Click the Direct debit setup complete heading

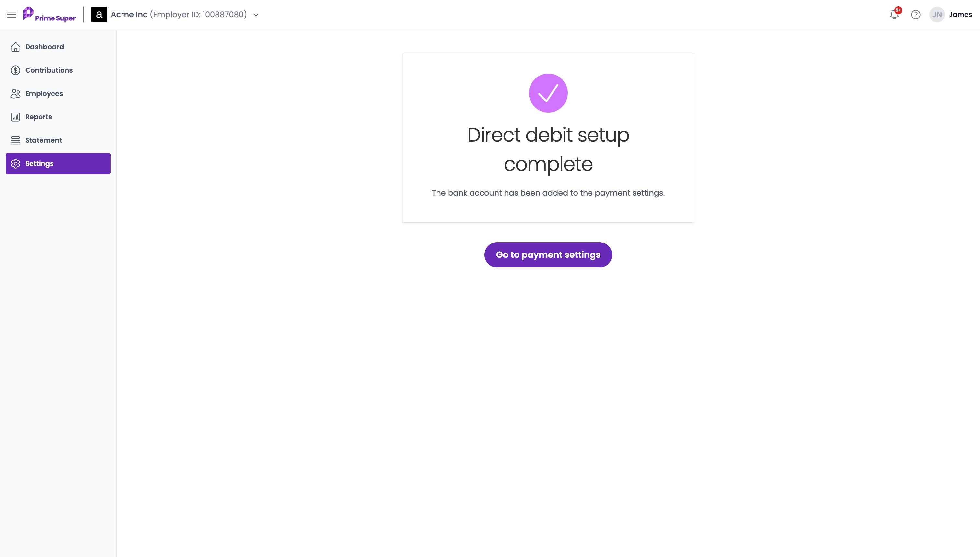click(548, 149)
